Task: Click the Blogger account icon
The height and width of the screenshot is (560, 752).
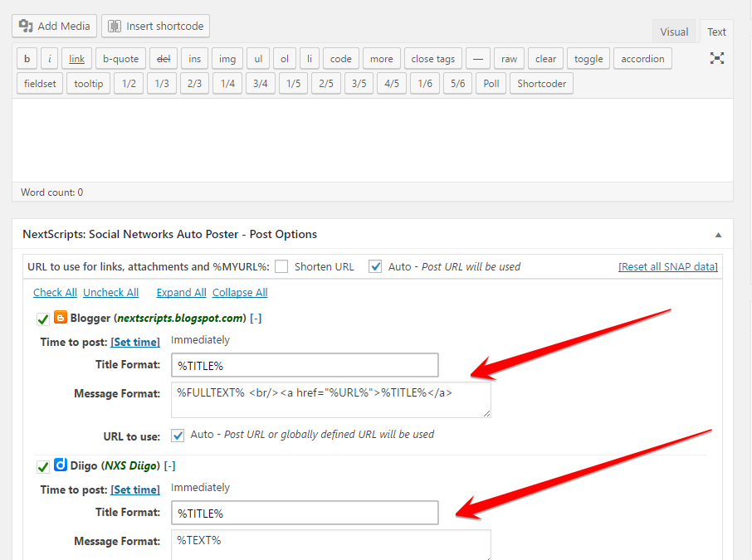Action: (x=61, y=318)
